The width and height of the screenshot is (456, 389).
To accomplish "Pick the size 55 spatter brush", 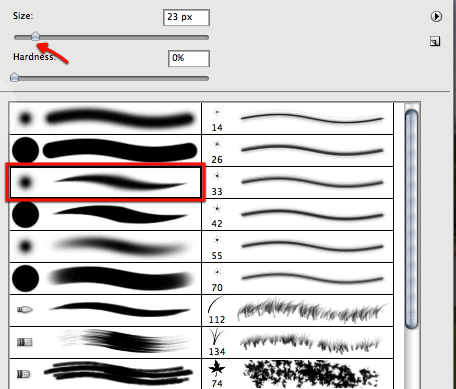I will [298, 247].
